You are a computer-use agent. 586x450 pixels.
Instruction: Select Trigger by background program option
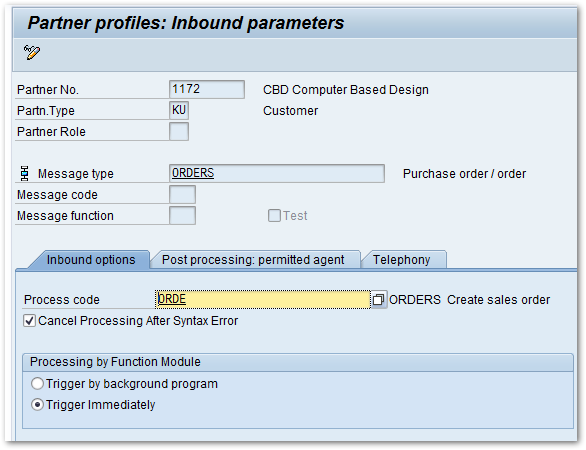[37, 383]
